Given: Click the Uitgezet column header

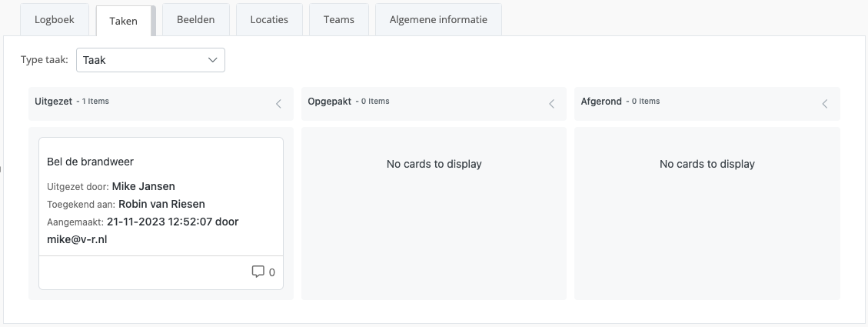Looking at the screenshot, I should click(x=53, y=102).
